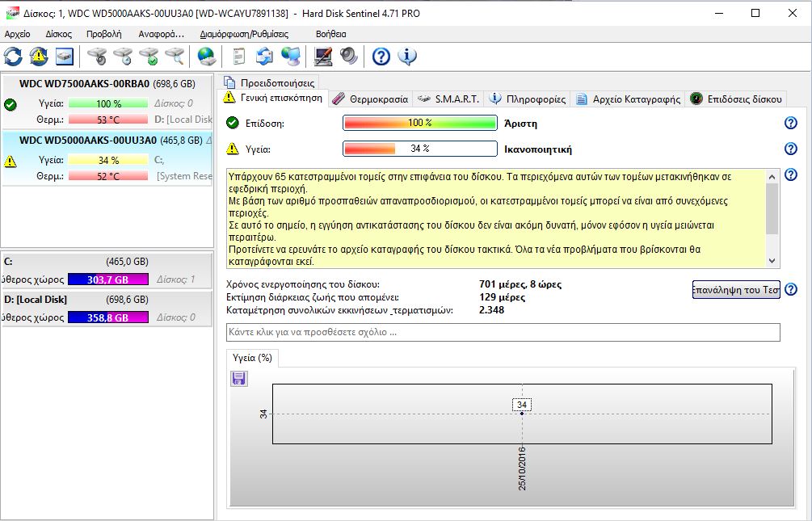Screen dimensions: 812x521
Task: Open the S.M.A.R.T. tab
Action: (448, 99)
